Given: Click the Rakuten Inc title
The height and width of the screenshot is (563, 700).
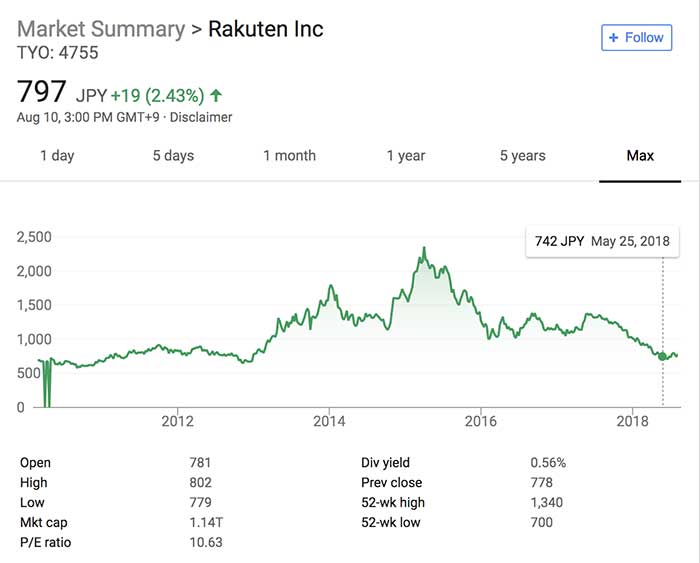Looking at the screenshot, I should pyautogui.click(x=266, y=28).
